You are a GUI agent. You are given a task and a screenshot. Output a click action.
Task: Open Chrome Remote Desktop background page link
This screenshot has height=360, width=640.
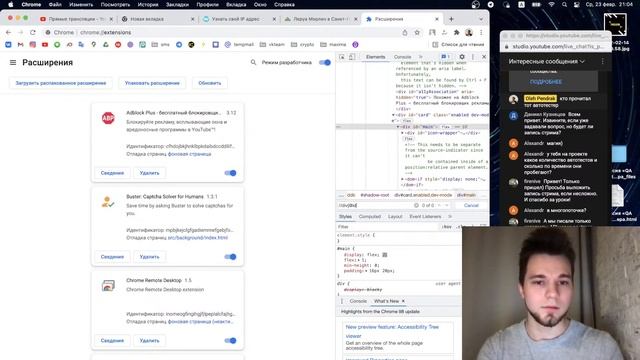200,322
